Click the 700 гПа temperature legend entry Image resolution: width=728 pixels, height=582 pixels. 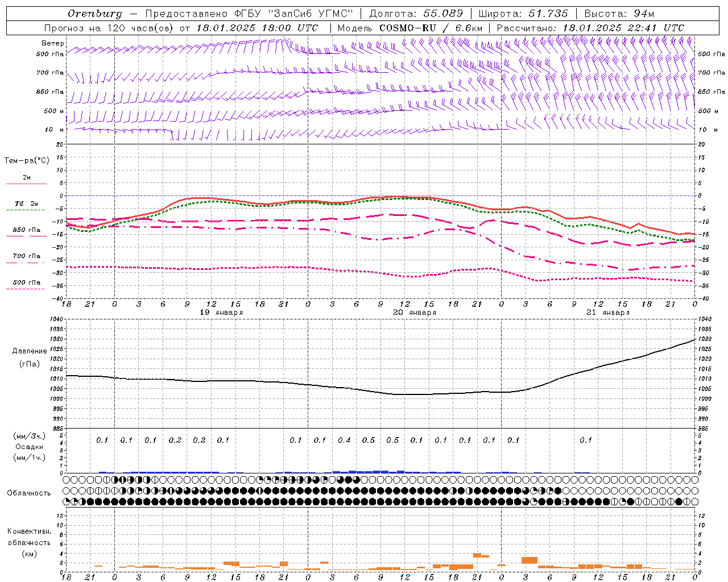click(x=27, y=256)
